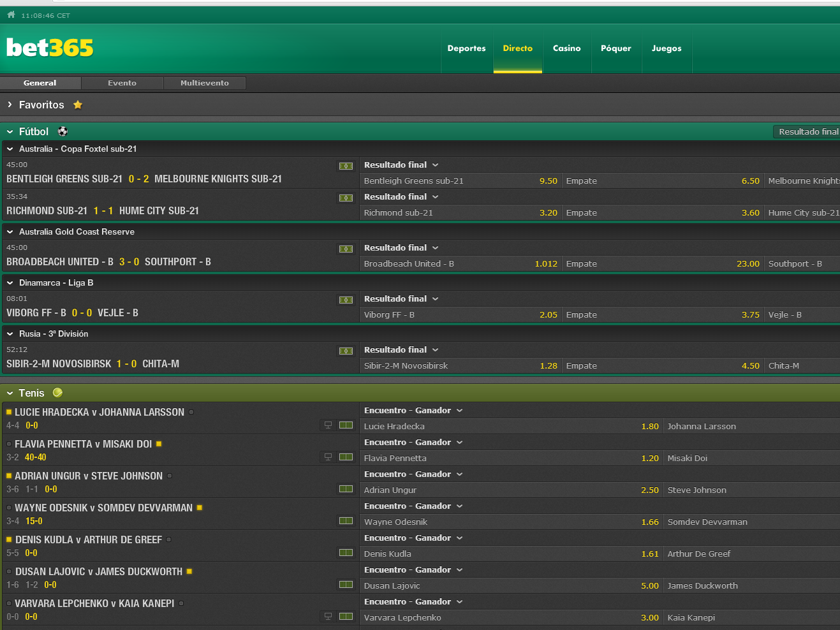840x630 pixels.
Task: Click the tennis ball icon next to Tenis
Action: coord(57,393)
